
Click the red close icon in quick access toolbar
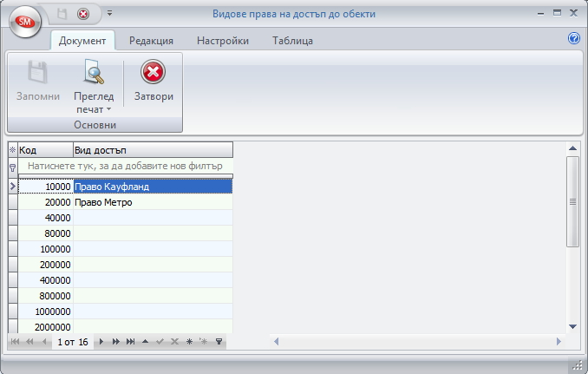tap(83, 14)
